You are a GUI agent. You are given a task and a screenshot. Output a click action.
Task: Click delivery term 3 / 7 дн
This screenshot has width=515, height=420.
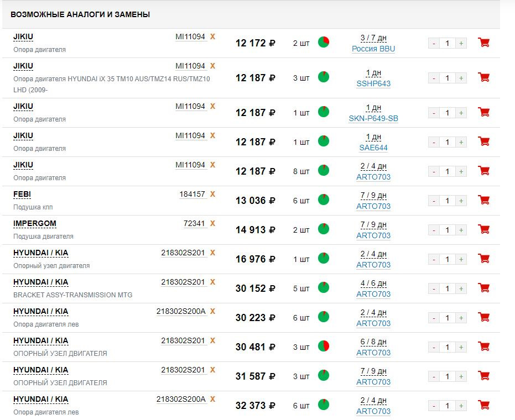tap(373, 38)
